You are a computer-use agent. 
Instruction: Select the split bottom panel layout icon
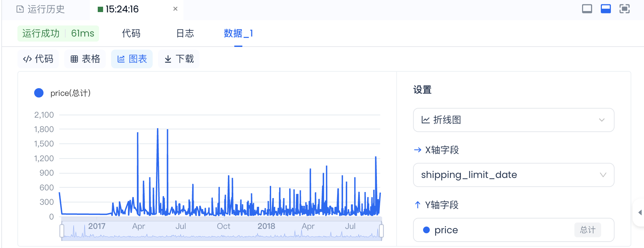click(606, 9)
